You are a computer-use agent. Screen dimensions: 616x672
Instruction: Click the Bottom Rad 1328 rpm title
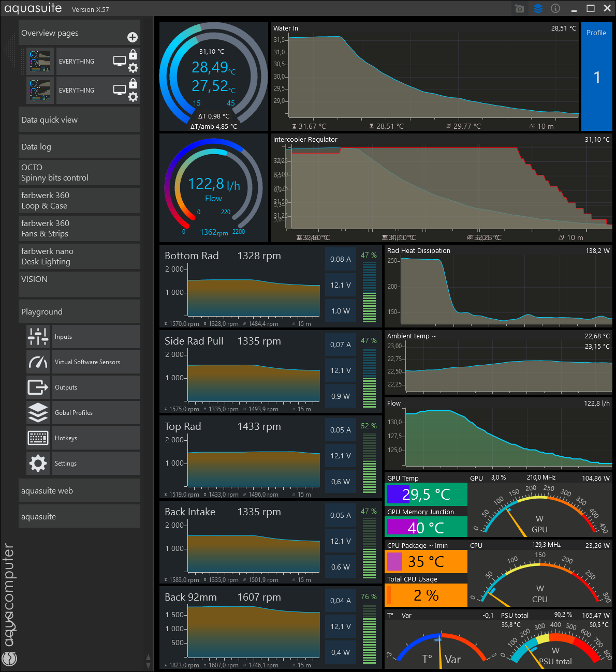point(223,256)
